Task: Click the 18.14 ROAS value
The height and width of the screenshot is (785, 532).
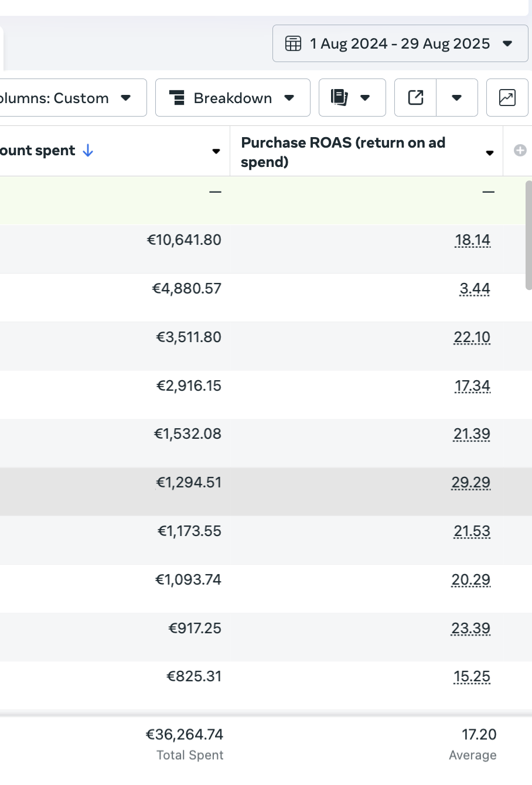Action: pyautogui.click(x=472, y=240)
